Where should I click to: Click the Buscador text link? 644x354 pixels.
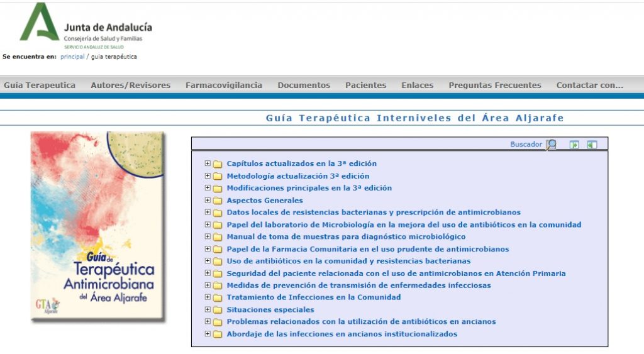[526, 144]
